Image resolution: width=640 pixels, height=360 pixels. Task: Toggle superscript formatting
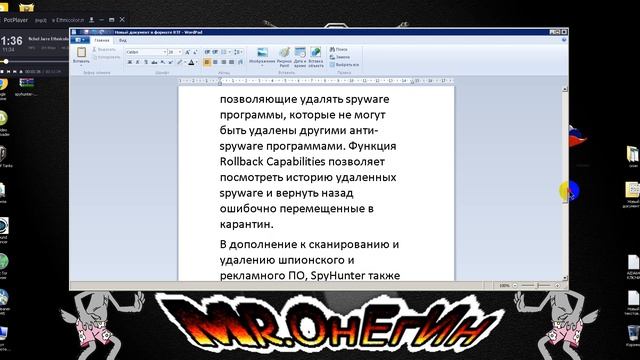click(170, 62)
